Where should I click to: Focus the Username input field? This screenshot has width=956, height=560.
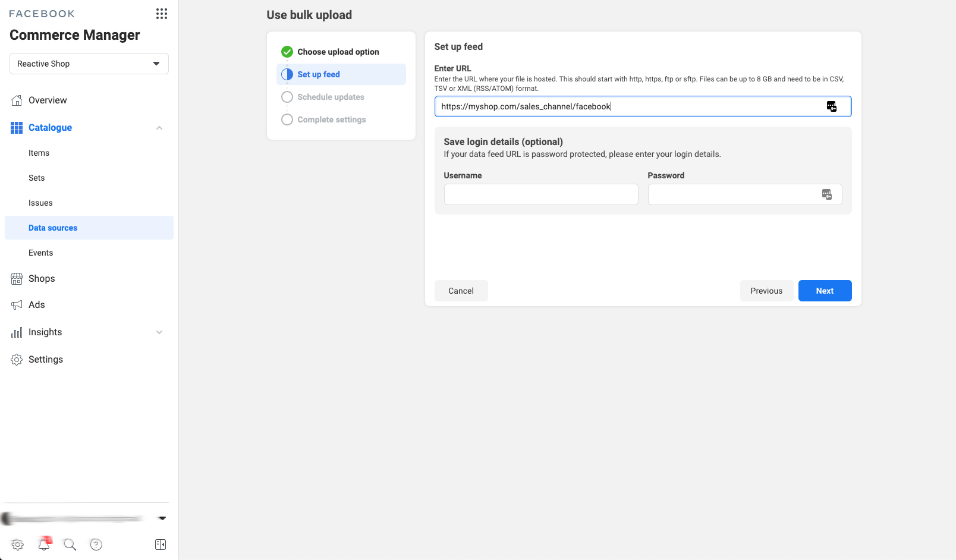click(x=541, y=194)
